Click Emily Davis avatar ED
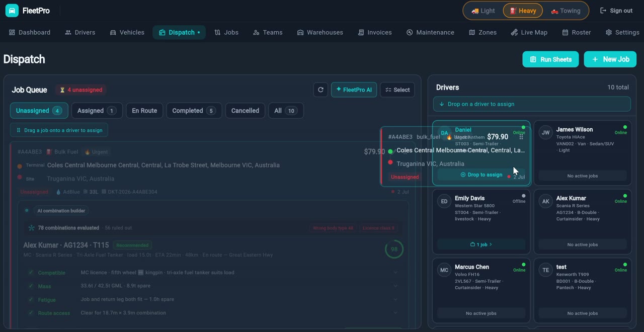Image resolution: width=644 pixels, height=332 pixels. (444, 201)
